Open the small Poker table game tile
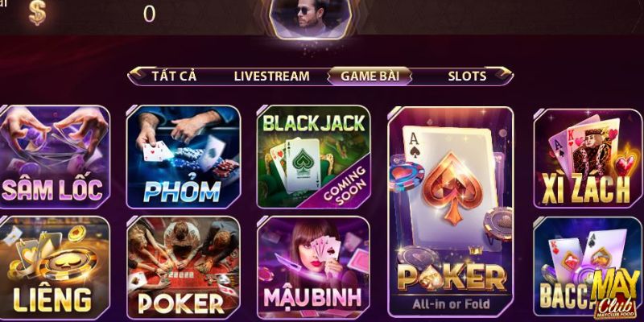Viewport: 644px width, 322px height. tap(184, 268)
